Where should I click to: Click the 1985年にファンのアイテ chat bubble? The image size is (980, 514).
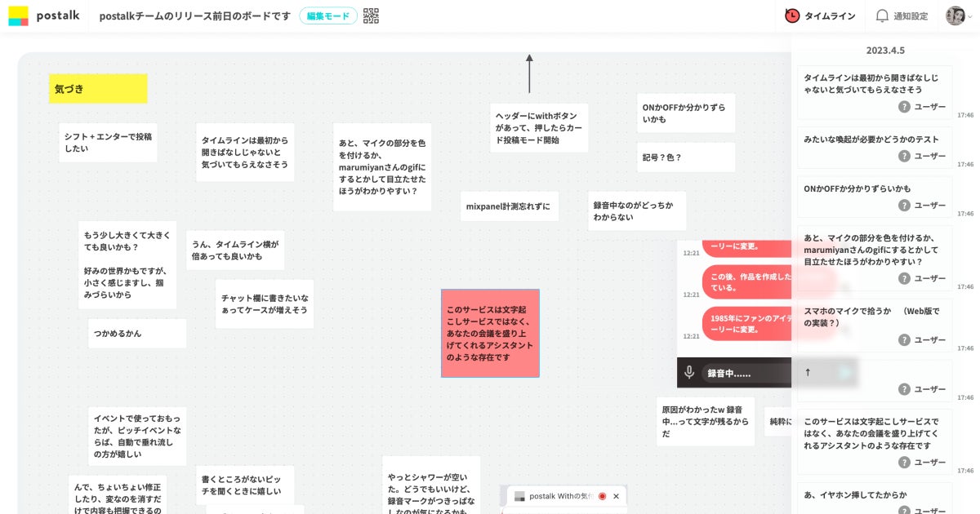(x=746, y=323)
